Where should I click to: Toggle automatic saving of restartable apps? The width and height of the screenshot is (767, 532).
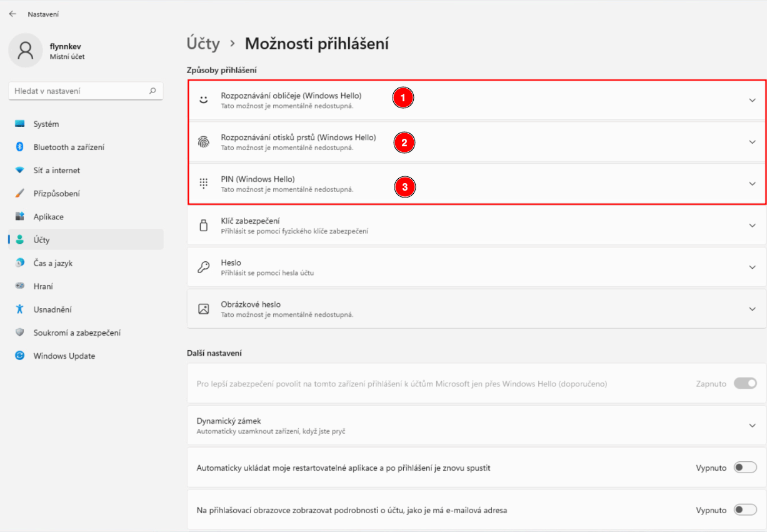tap(745, 468)
